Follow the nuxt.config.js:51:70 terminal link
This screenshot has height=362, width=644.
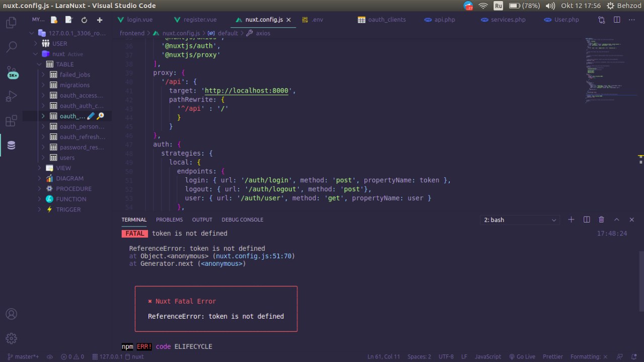pos(254,256)
